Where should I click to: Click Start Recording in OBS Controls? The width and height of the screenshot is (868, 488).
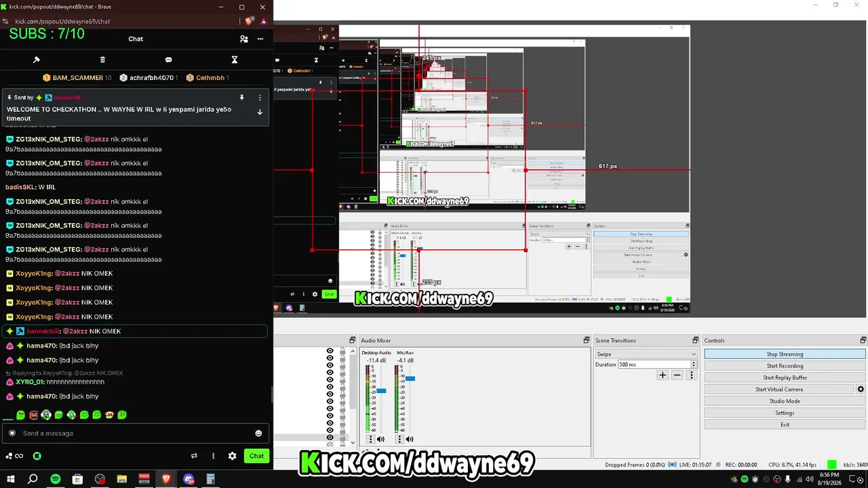(785, 366)
